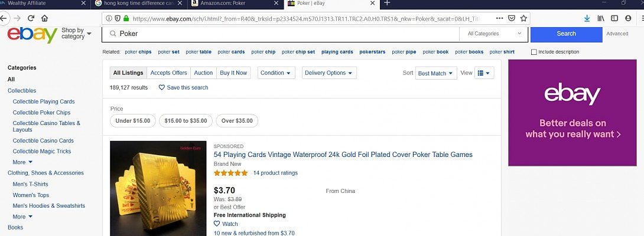Expand the Condition filter dropdown
Image resolution: width=644 pixels, height=236 pixels.
coord(277,73)
